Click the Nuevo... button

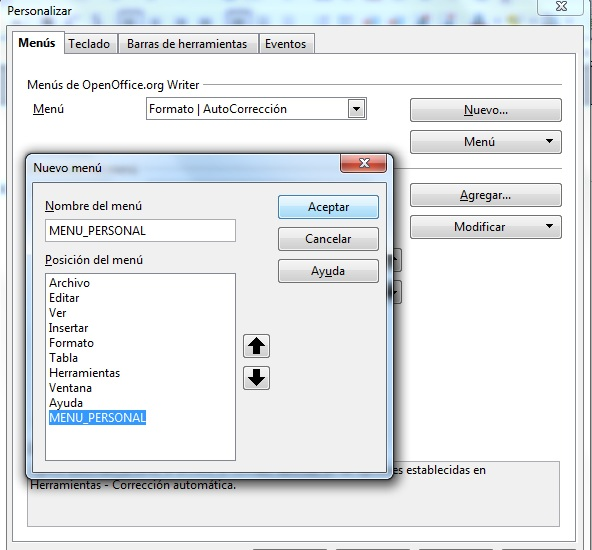486,110
